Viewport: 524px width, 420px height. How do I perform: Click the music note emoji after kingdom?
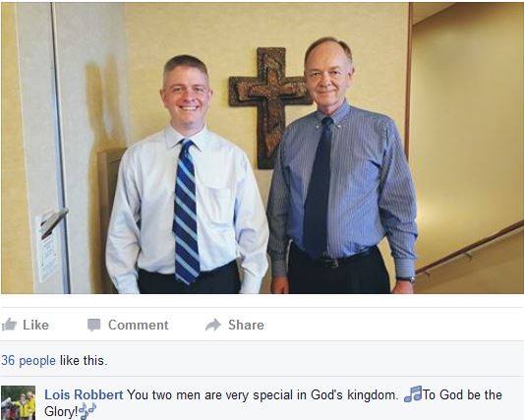pos(413,393)
